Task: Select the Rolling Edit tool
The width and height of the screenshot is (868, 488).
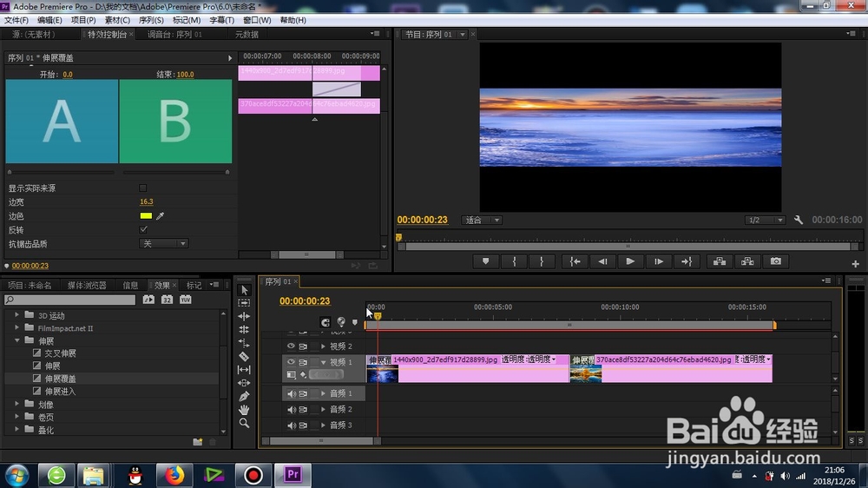Action: (244, 330)
